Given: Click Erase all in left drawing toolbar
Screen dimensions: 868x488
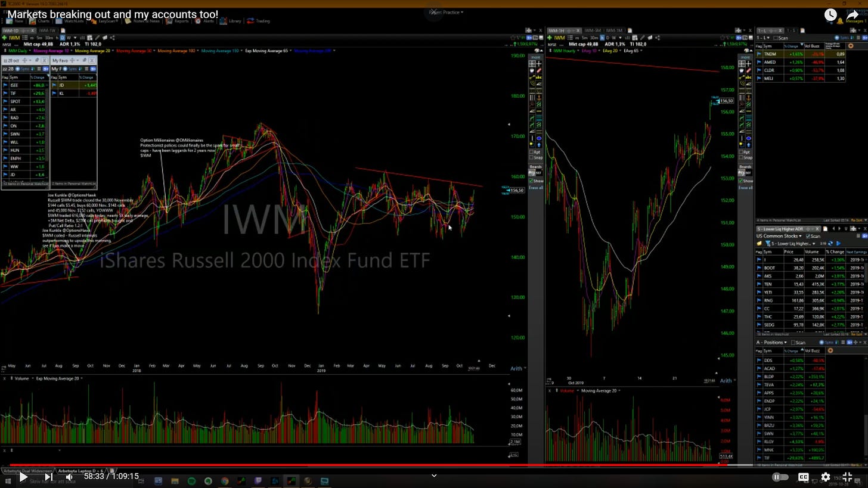Looking at the screenshot, I should 536,188.
